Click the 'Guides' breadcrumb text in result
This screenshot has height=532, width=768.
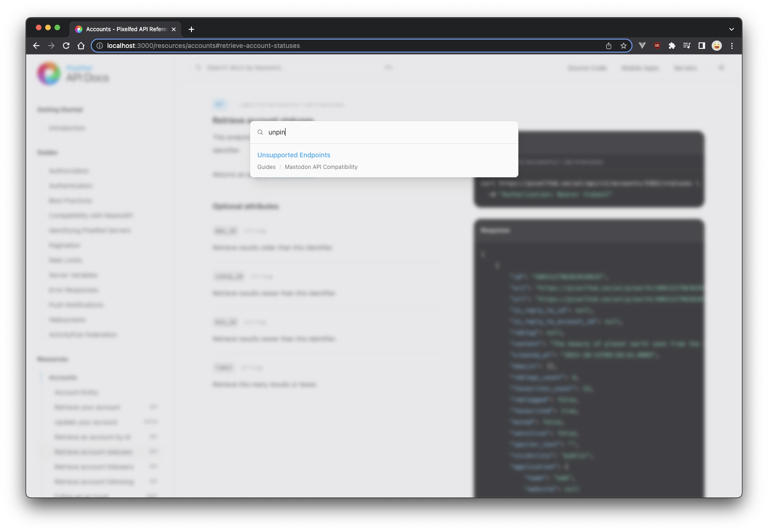[x=266, y=167]
